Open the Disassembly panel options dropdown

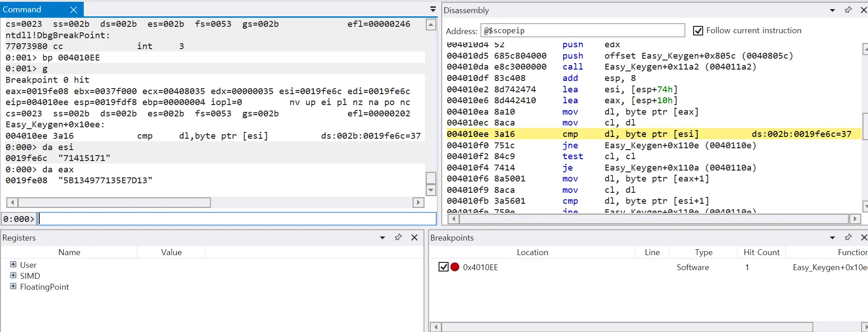pyautogui.click(x=832, y=10)
